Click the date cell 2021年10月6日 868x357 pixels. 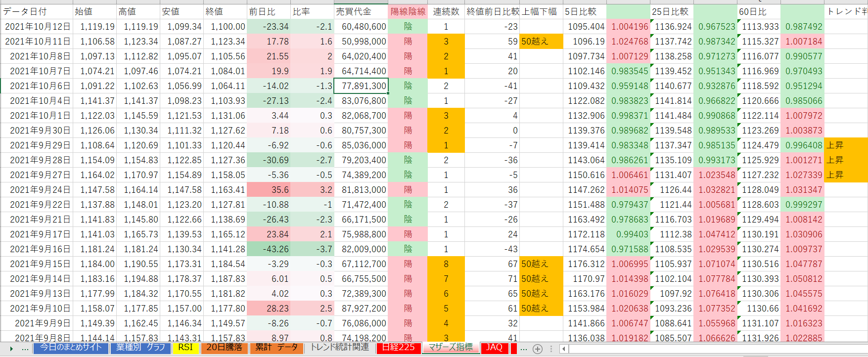tap(37, 86)
